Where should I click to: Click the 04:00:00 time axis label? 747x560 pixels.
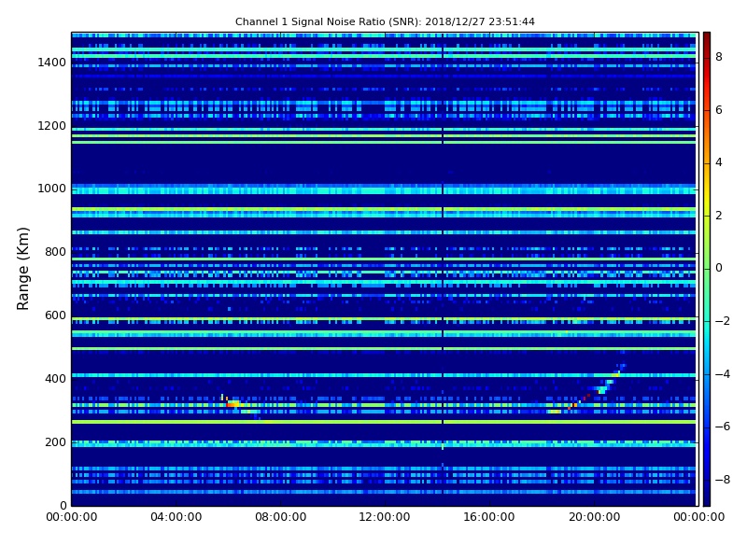(x=176, y=517)
